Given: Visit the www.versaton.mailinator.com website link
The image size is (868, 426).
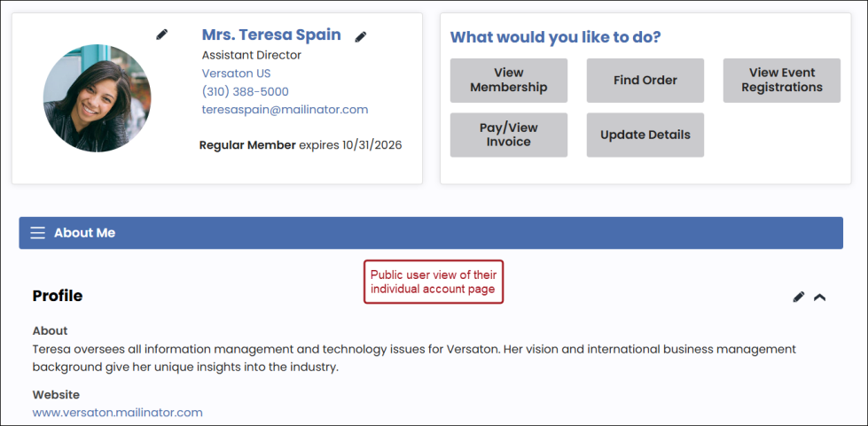Looking at the screenshot, I should click(118, 413).
